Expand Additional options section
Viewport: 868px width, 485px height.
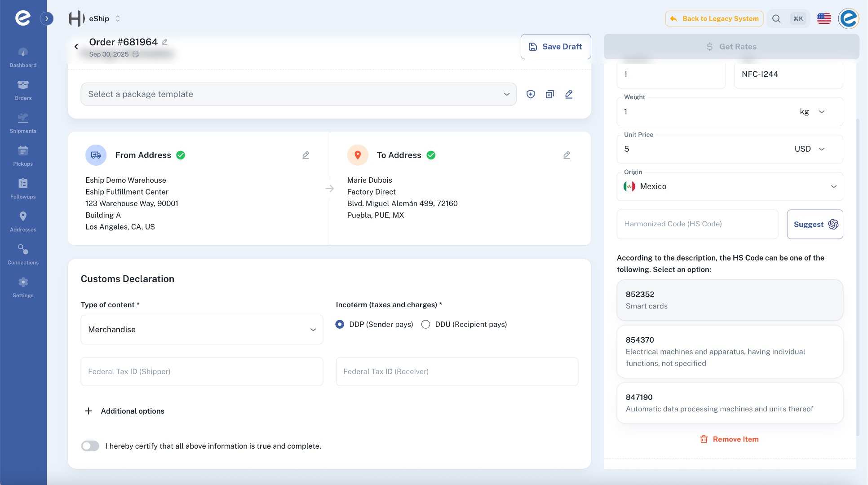pos(124,411)
